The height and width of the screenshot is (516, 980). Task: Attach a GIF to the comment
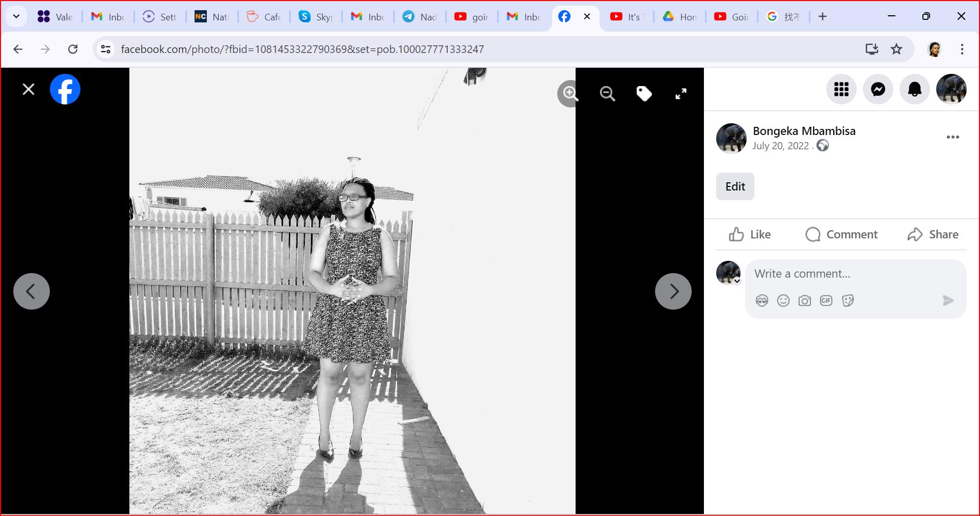(826, 301)
